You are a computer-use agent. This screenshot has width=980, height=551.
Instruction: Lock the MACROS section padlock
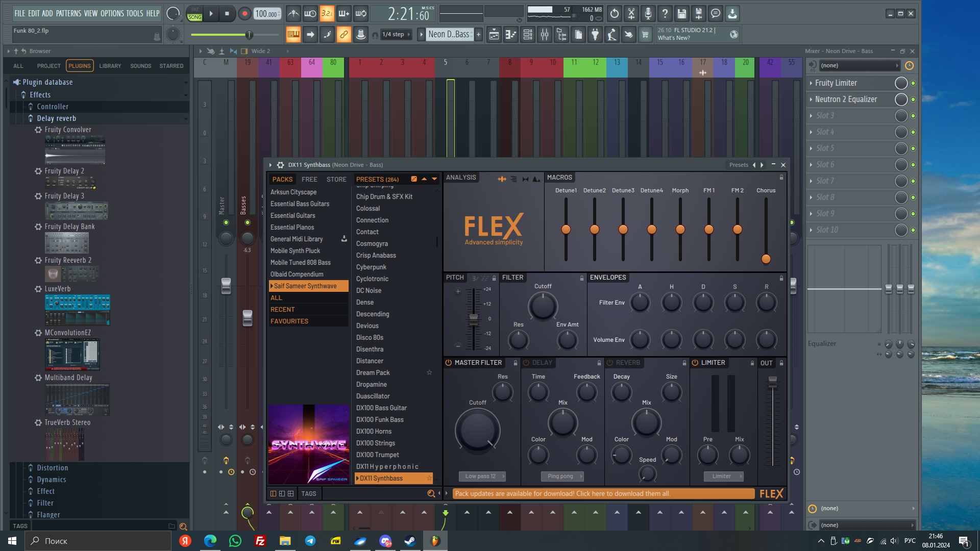(781, 178)
